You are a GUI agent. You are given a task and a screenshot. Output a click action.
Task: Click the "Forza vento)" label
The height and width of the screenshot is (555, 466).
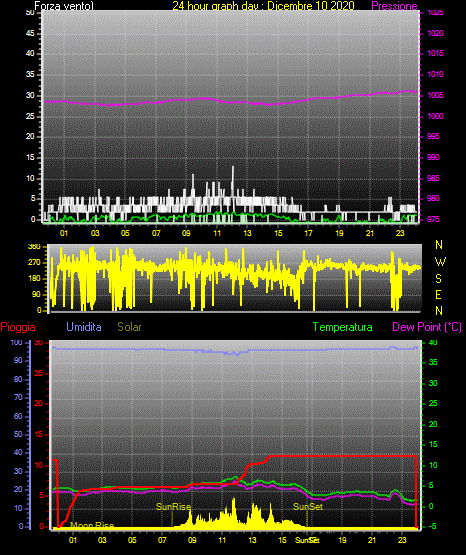click(x=64, y=6)
